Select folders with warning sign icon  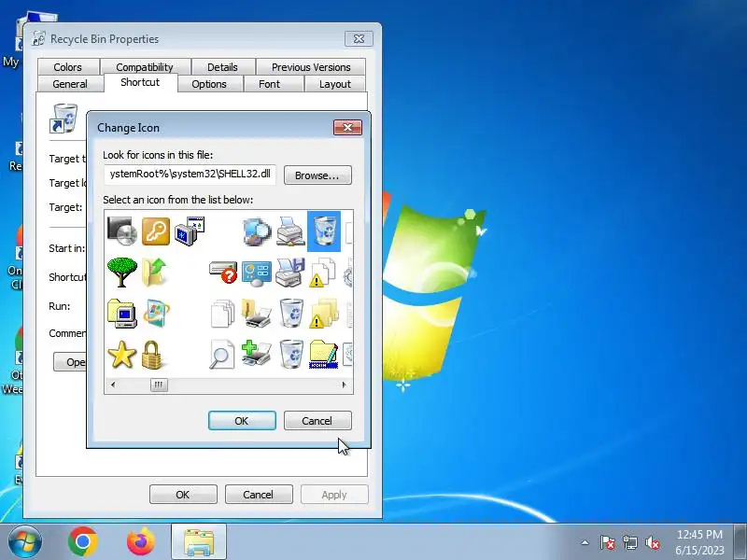324,313
